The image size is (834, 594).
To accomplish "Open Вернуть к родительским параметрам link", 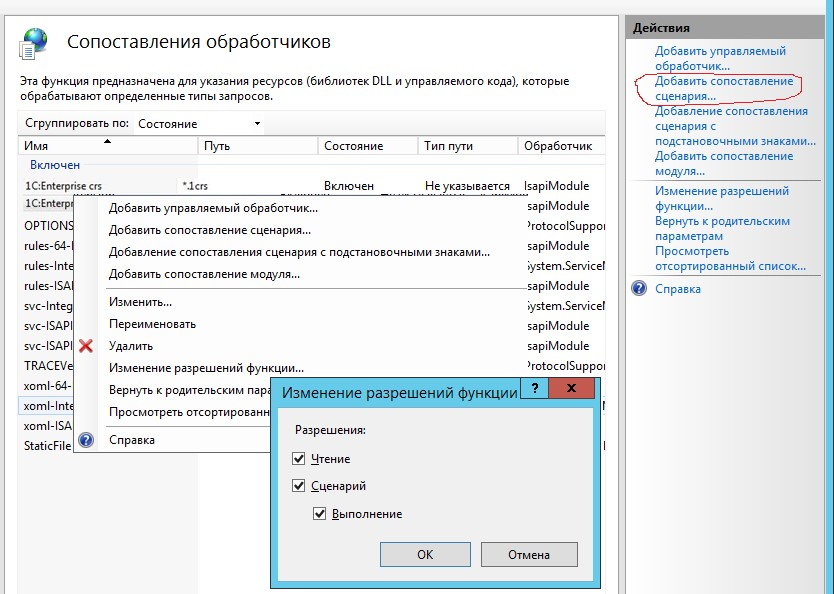I will [722, 228].
